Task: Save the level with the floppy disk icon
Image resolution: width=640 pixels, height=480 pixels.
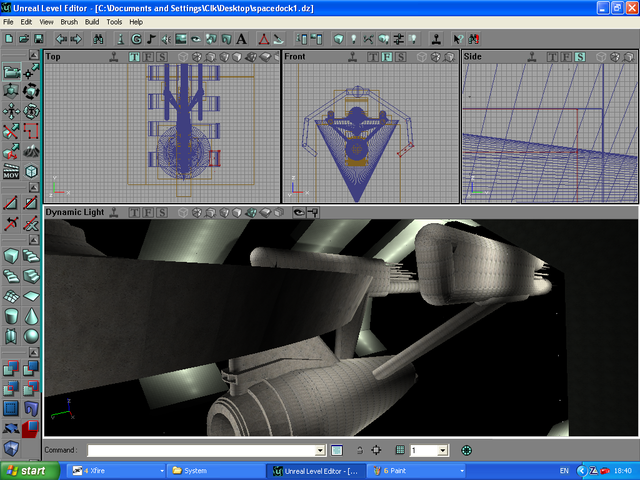Action: click(x=38, y=39)
